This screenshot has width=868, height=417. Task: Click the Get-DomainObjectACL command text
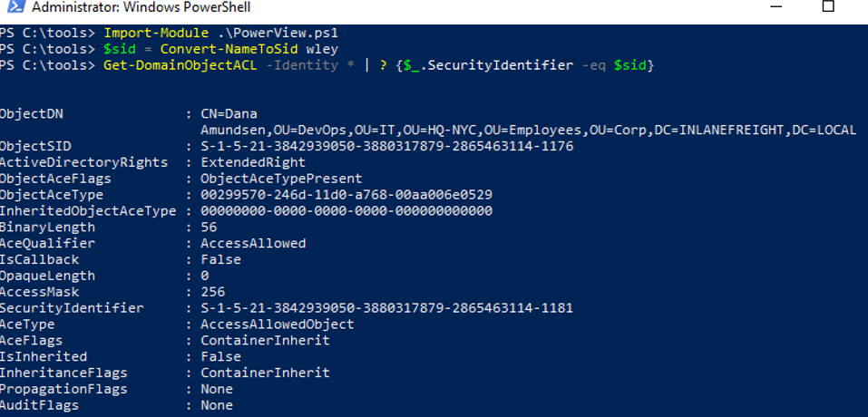click(174, 66)
